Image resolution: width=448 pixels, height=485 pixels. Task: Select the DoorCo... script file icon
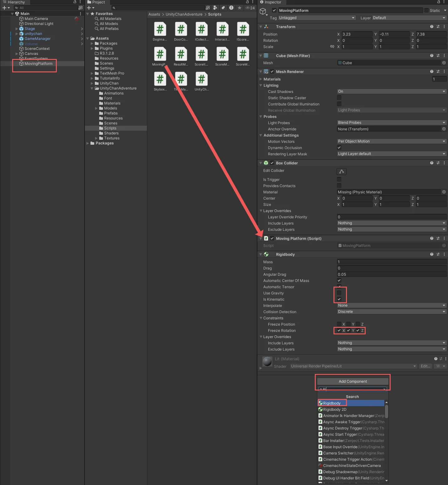point(181,30)
